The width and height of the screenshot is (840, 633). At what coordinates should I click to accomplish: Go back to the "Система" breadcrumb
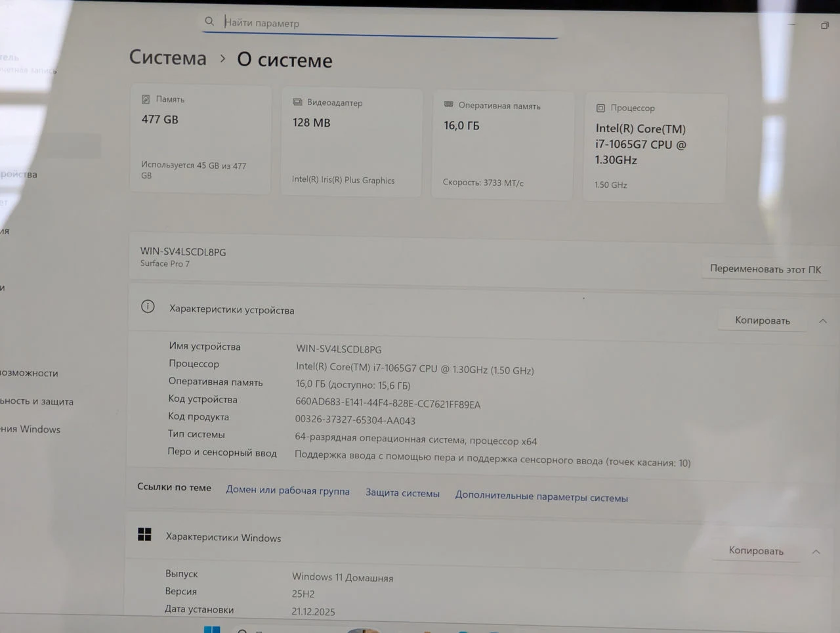pos(168,58)
